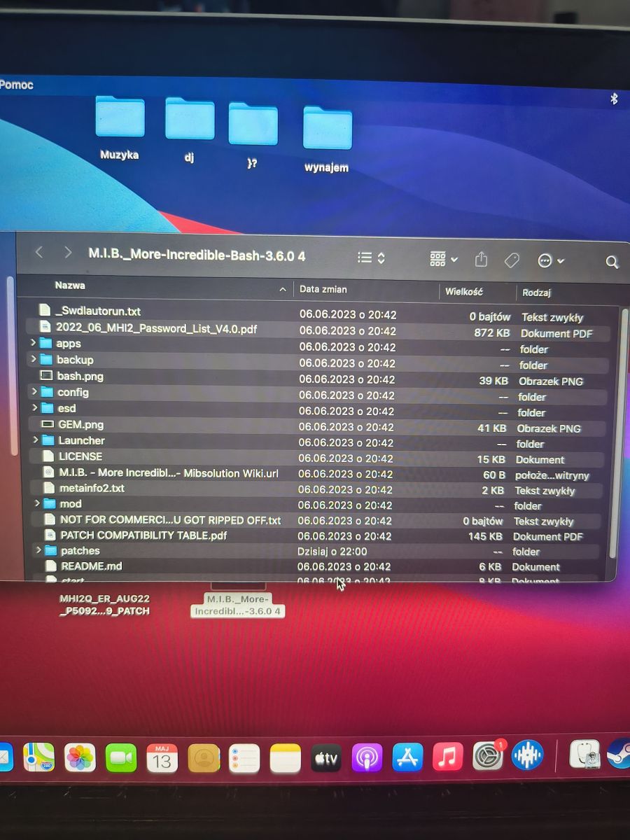Open Music from the Dock
The height and width of the screenshot is (840, 630).
coord(448,757)
